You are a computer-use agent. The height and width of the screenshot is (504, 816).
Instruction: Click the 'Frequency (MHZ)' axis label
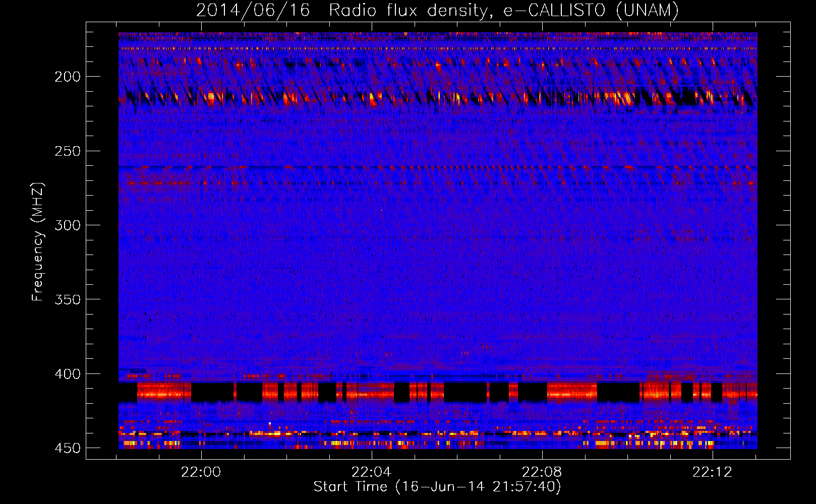tap(38, 241)
